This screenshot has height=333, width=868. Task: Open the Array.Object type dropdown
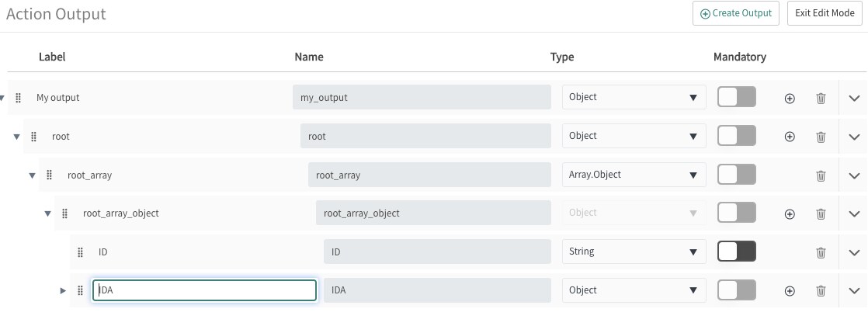pos(634,175)
